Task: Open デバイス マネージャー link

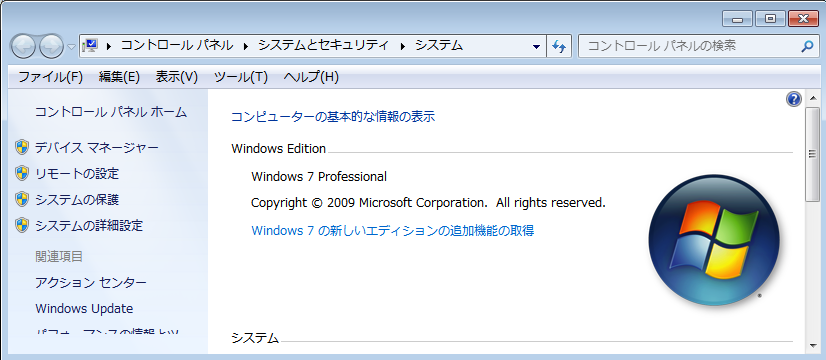Action: [97, 148]
